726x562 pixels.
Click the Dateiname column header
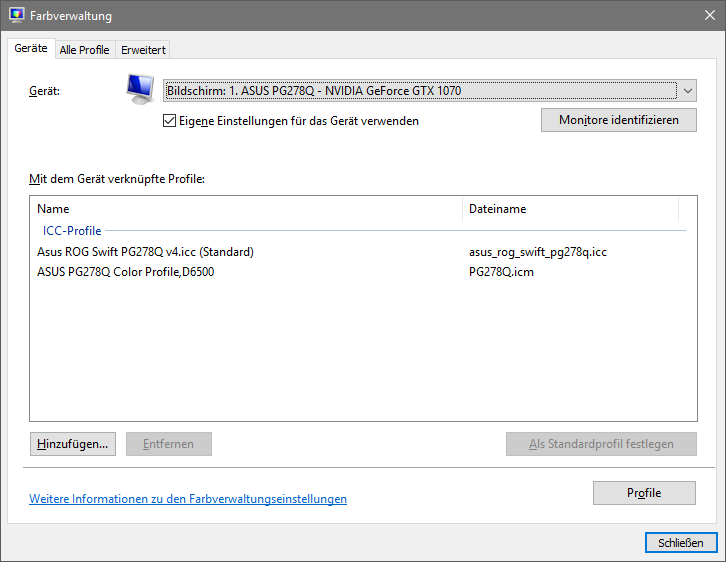pos(570,209)
